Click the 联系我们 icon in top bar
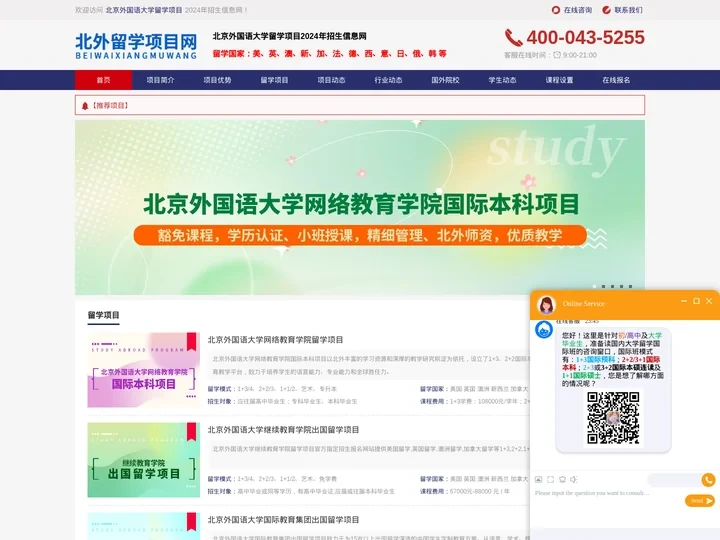720x540 pixels. pyautogui.click(x=606, y=10)
